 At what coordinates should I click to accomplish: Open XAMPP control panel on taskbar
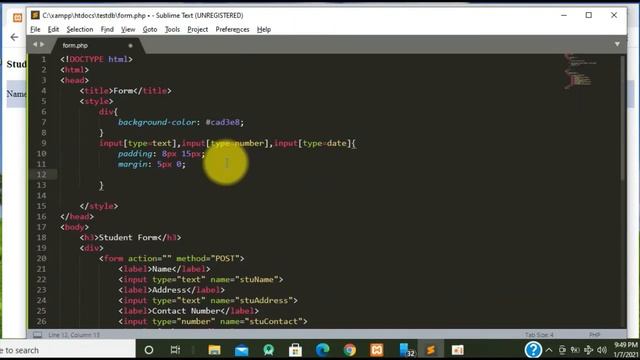click(376, 350)
